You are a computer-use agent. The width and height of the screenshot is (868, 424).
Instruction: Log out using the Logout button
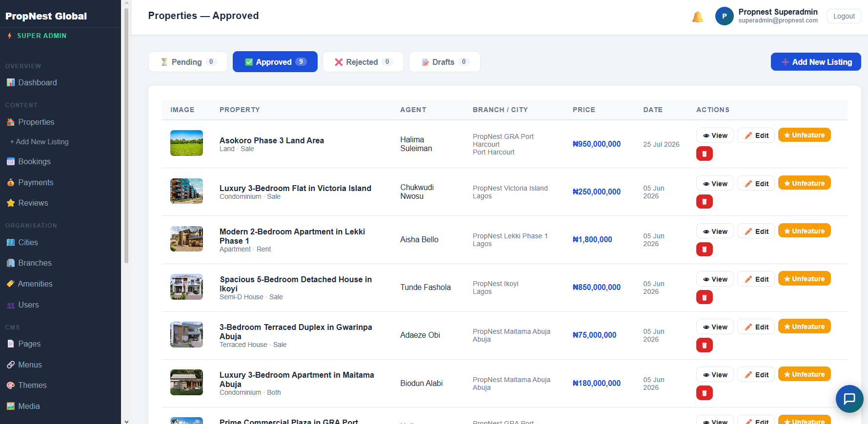[x=844, y=16]
